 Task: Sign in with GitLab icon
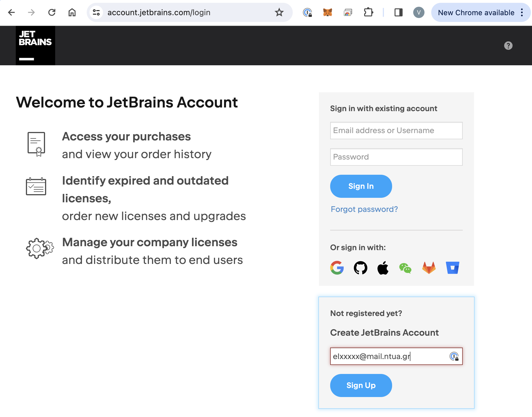tap(429, 268)
